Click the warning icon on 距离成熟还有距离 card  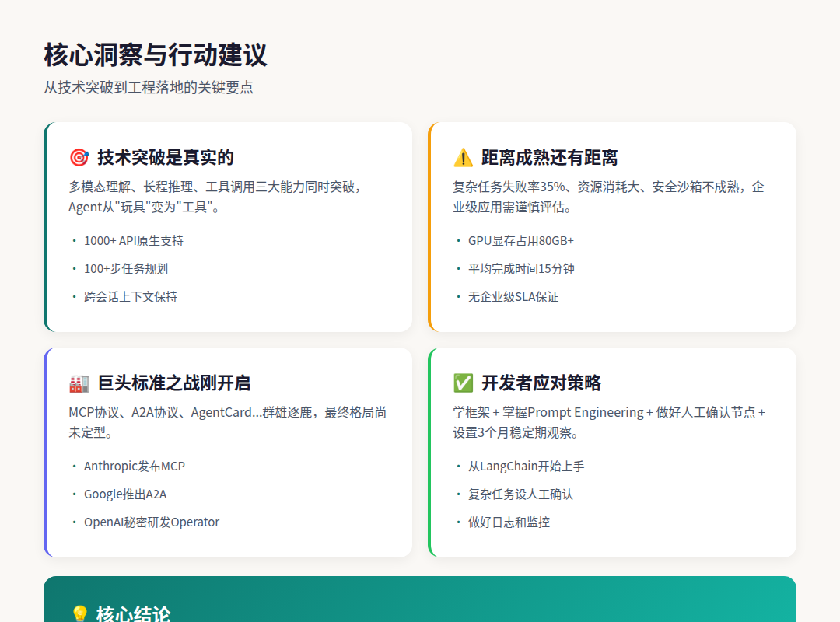coord(464,156)
